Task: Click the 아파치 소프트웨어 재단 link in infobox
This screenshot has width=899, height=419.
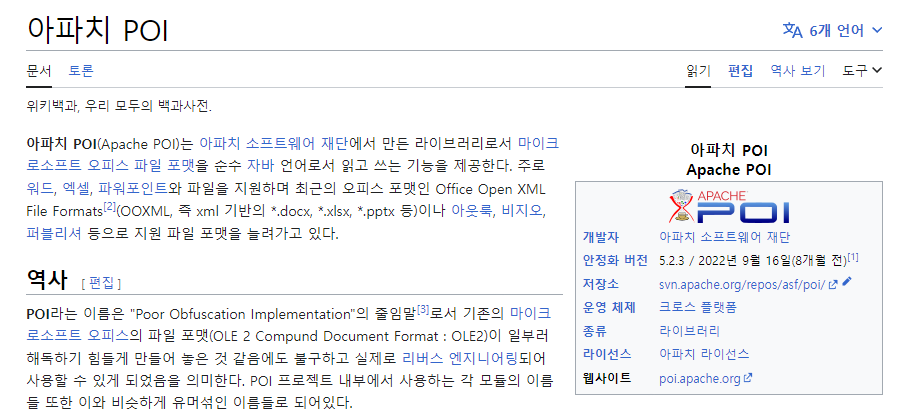Action: 725,237
